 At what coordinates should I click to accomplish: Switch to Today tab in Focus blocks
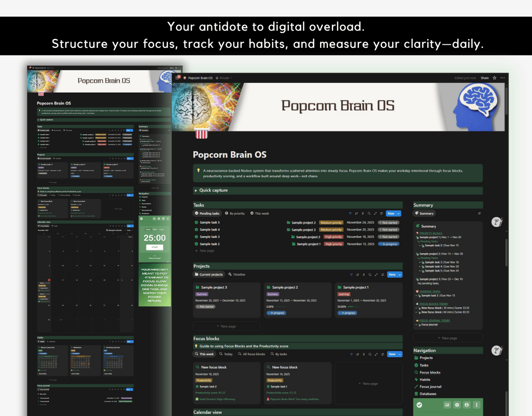[x=226, y=354]
